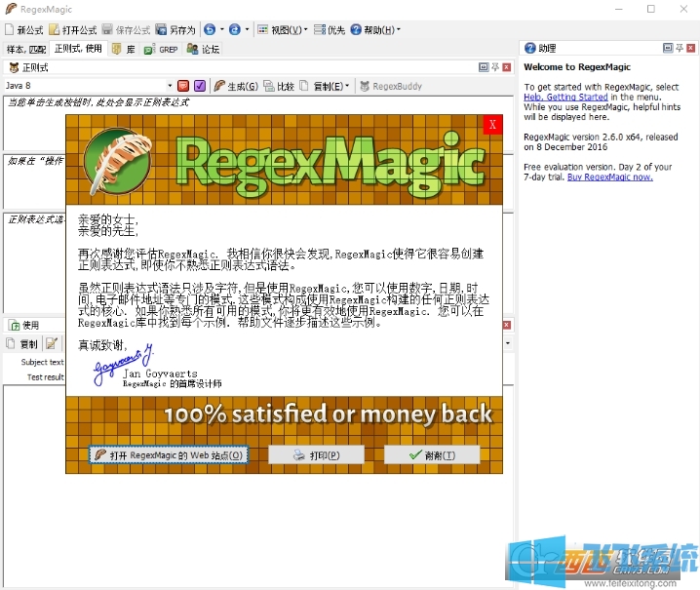
Task: Restore the 助理 assistant panel
Action: 668,48
